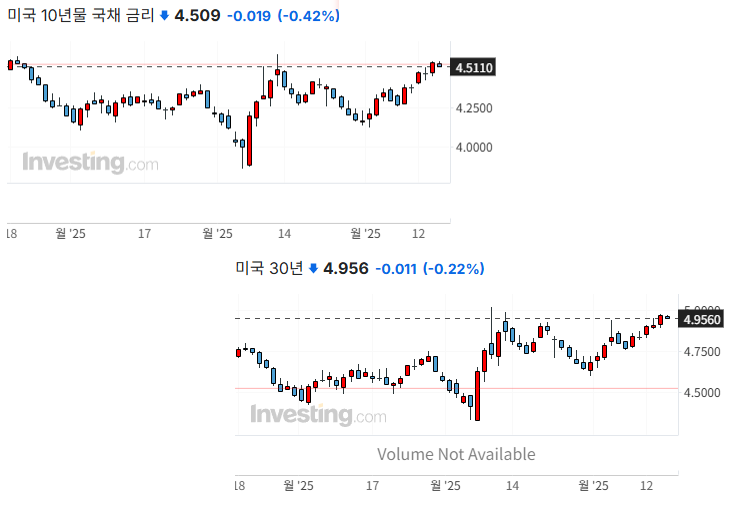Click the Volume Not Available message

click(x=456, y=454)
